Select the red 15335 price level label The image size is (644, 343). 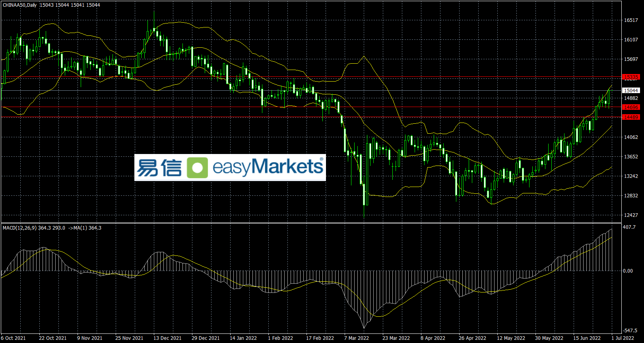[631, 77]
